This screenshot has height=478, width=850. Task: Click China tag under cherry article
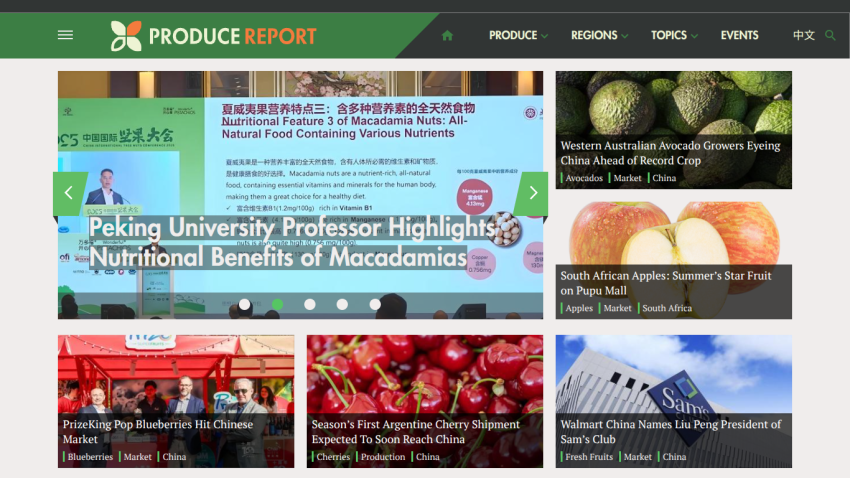(428, 456)
